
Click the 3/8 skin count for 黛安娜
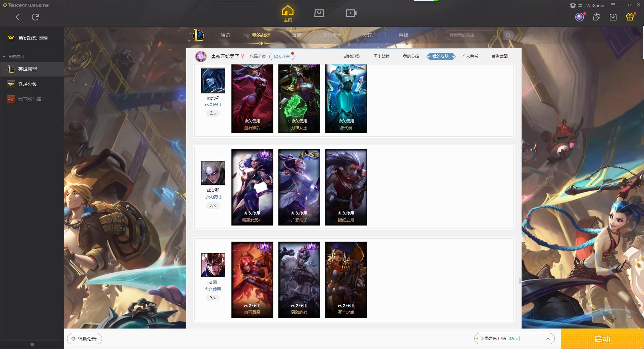213,206
